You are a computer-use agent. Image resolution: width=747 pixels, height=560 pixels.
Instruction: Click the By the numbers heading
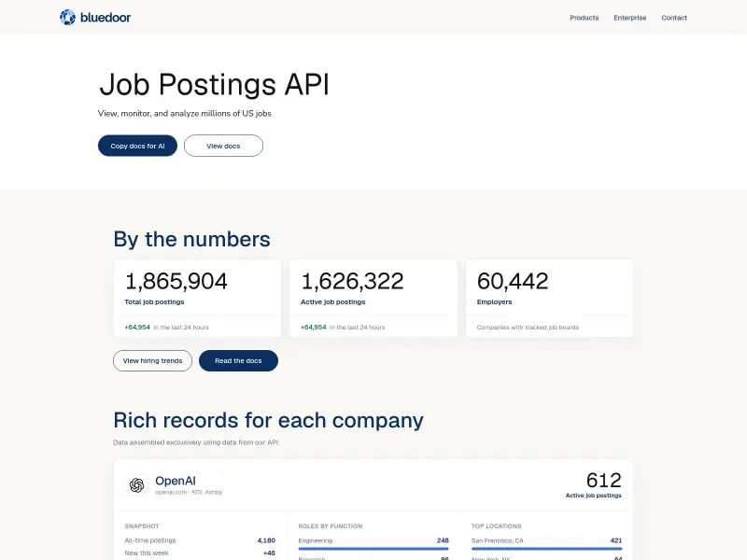191,239
